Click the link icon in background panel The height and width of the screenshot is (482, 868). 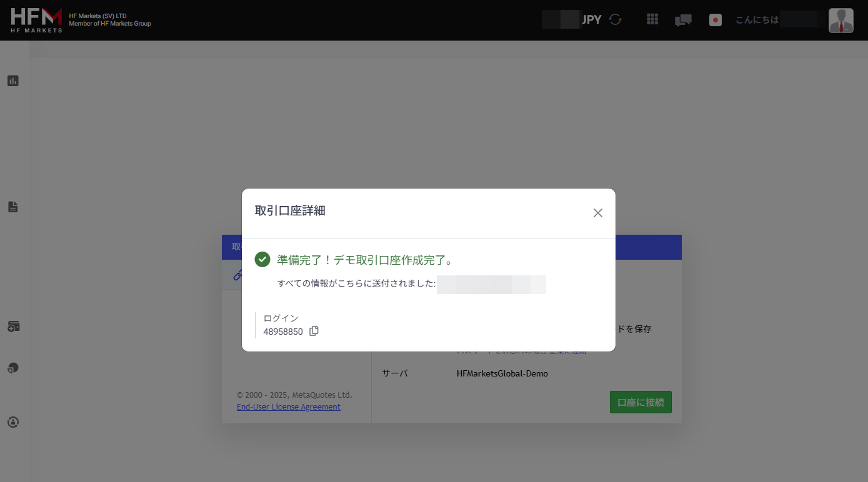click(237, 275)
